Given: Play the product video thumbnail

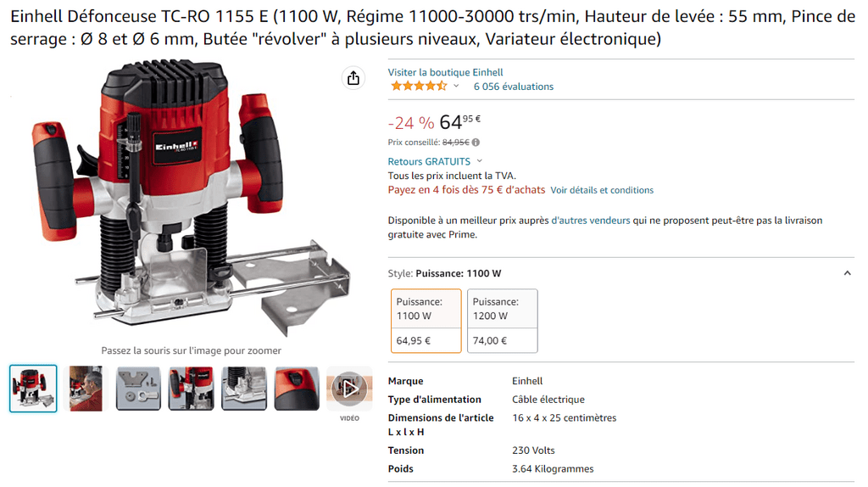Looking at the screenshot, I should (x=349, y=389).
